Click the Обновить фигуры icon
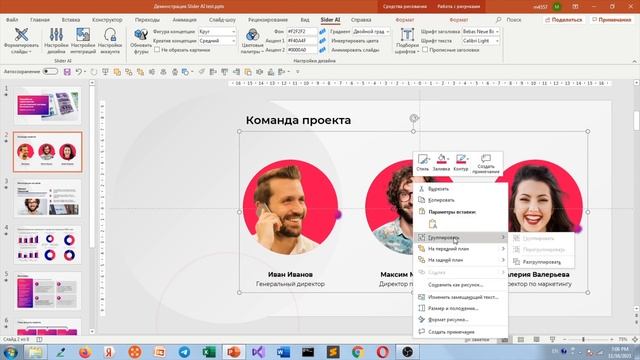Viewport: 640px width, 360px height. [x=141, y=35]
